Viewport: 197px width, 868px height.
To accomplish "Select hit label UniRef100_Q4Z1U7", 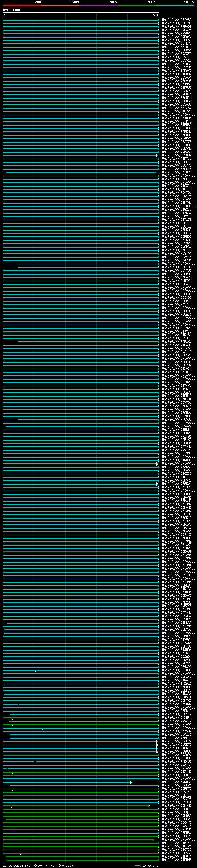I will 177,772.
